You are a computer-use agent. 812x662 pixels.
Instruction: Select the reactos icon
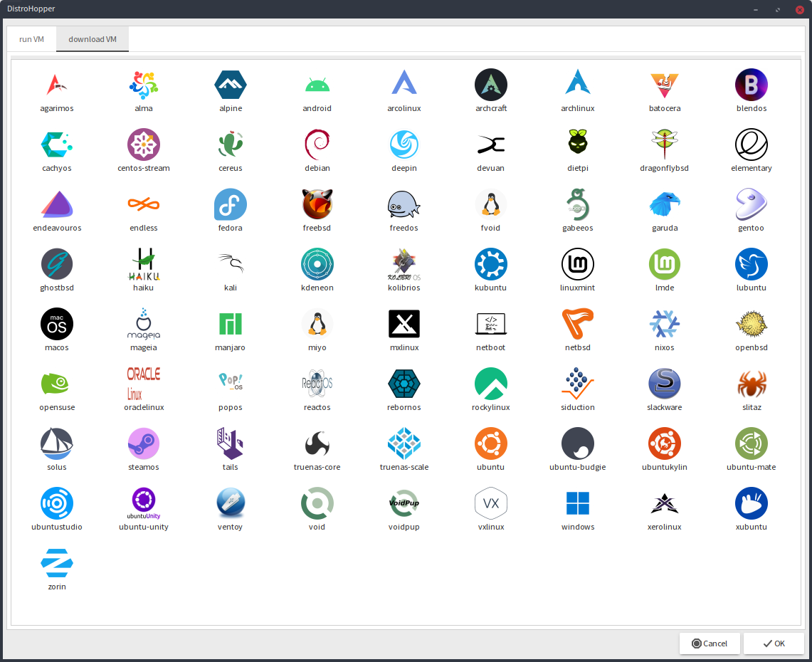click(x=317, y=384)
